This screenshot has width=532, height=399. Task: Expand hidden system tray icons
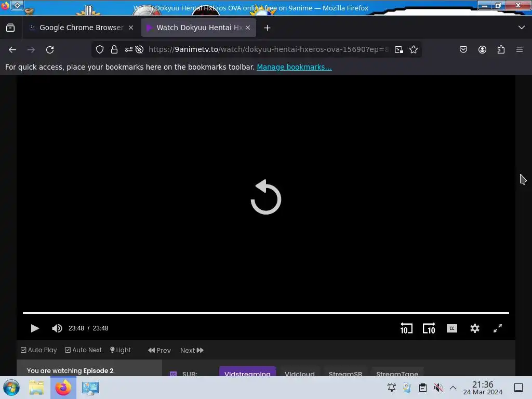pyautogui.click(x=453, y=388)
